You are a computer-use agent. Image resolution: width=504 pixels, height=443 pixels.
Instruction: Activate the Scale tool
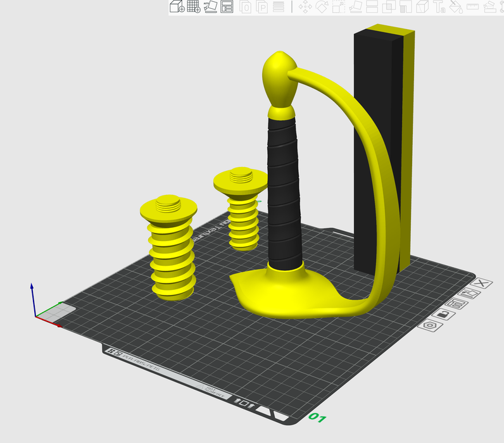[339, 7]
